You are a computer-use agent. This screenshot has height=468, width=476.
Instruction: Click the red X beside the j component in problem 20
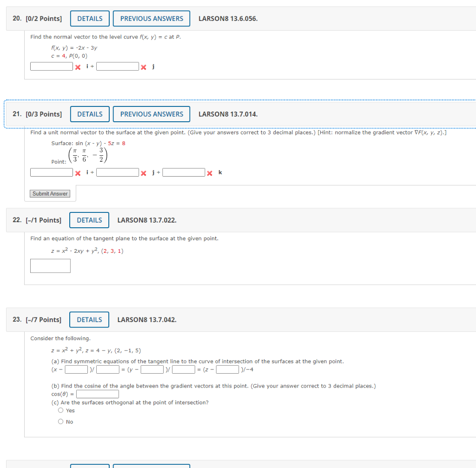click(144, 66)
